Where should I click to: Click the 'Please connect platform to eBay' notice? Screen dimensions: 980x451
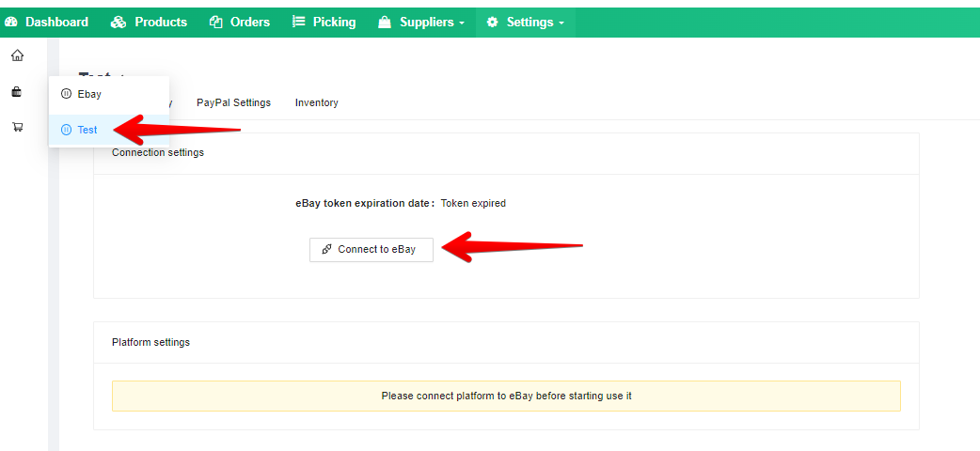tap(506, 396)
